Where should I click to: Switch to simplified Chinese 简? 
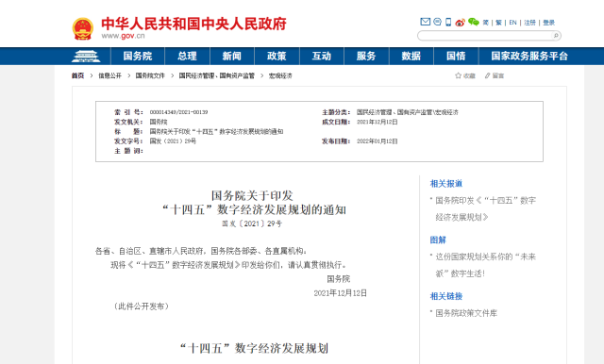point(486,23)
